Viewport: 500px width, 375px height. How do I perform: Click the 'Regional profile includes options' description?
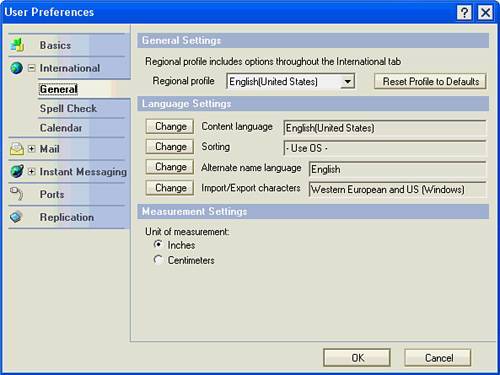click(x=273, y=62)
